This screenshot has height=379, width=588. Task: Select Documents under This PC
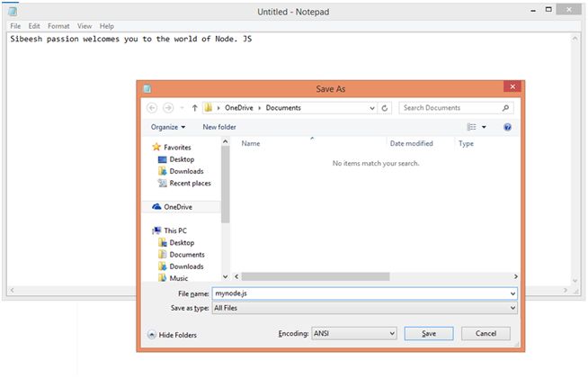(x=187, y=255)
